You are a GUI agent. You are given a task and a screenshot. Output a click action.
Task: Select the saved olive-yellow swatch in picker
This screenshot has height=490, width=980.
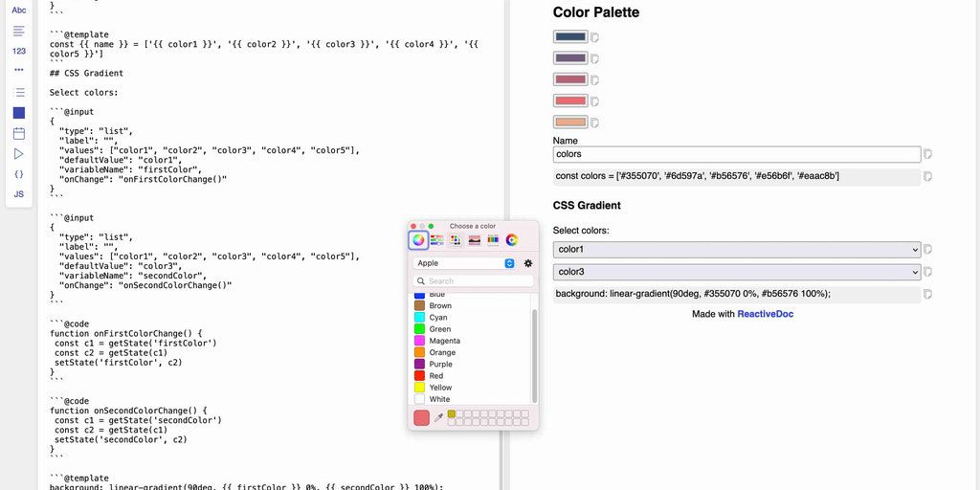tap(452, 413)
